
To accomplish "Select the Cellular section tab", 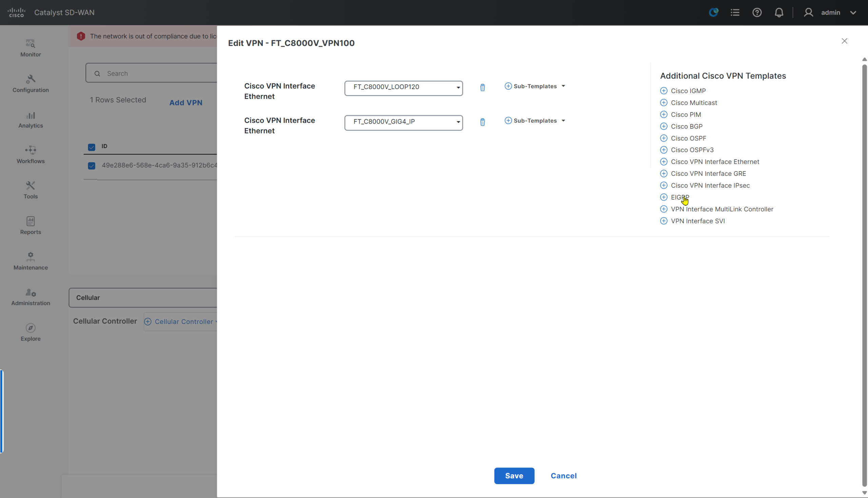I will pyautogui.click(x=143, y=297).
